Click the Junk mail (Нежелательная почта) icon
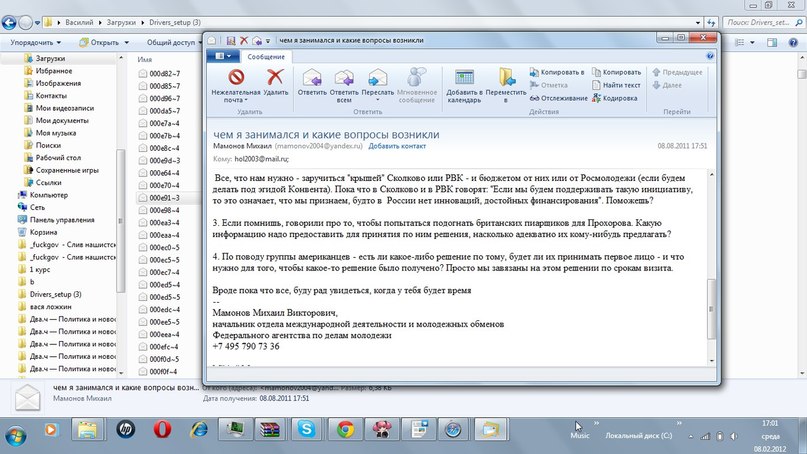 coord(236,78)
